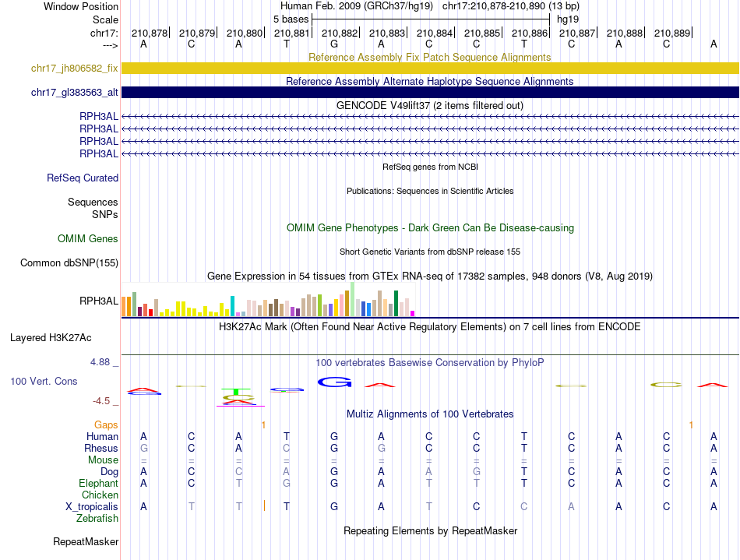Click the Human alignment row label

[102, 436]
